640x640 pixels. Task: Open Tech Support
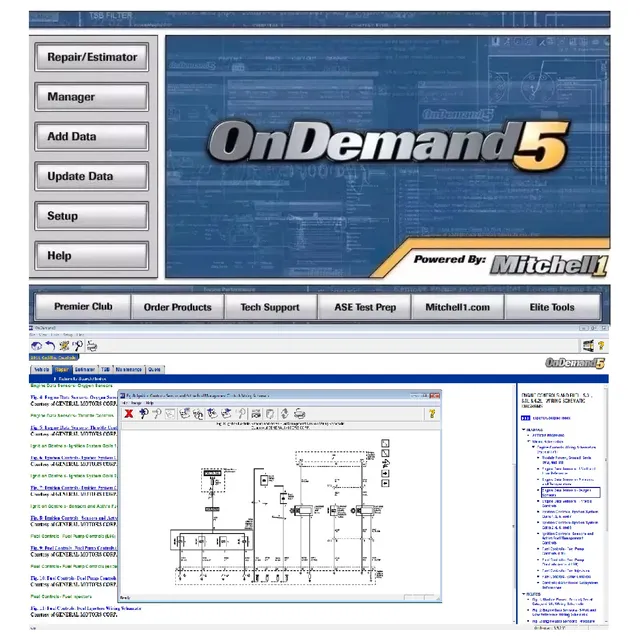270,307
